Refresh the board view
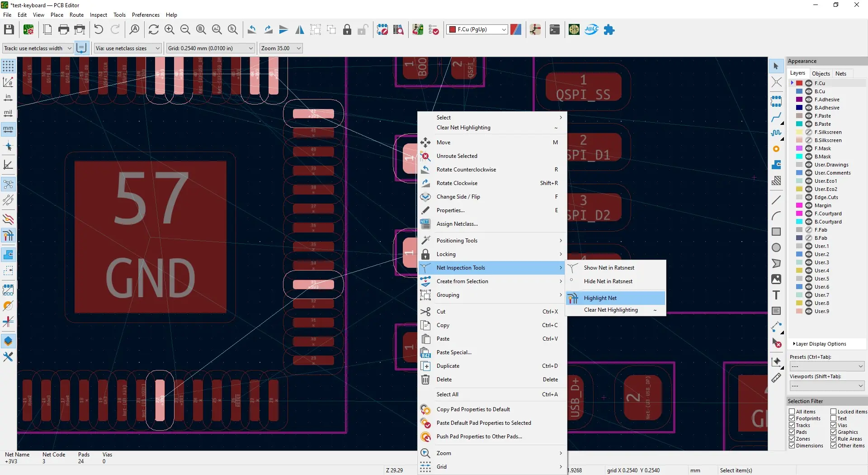 tap(154, 30)
